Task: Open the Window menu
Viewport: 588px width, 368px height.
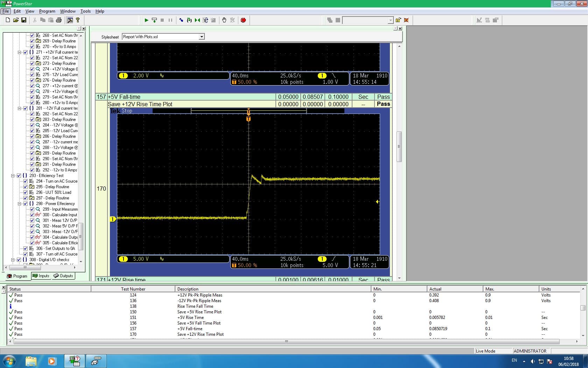Action: pos(68,11)
